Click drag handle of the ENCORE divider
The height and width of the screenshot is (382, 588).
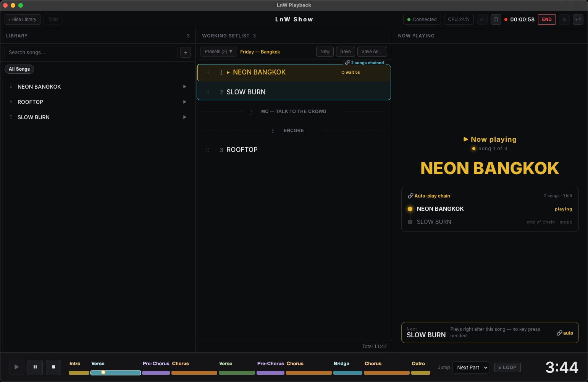(273, 131)
